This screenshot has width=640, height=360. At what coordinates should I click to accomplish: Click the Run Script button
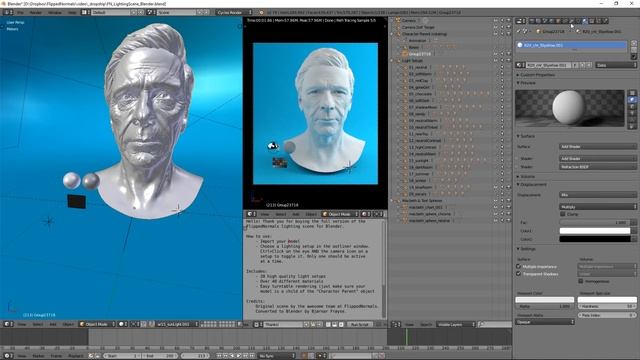[x=360, y=324]
